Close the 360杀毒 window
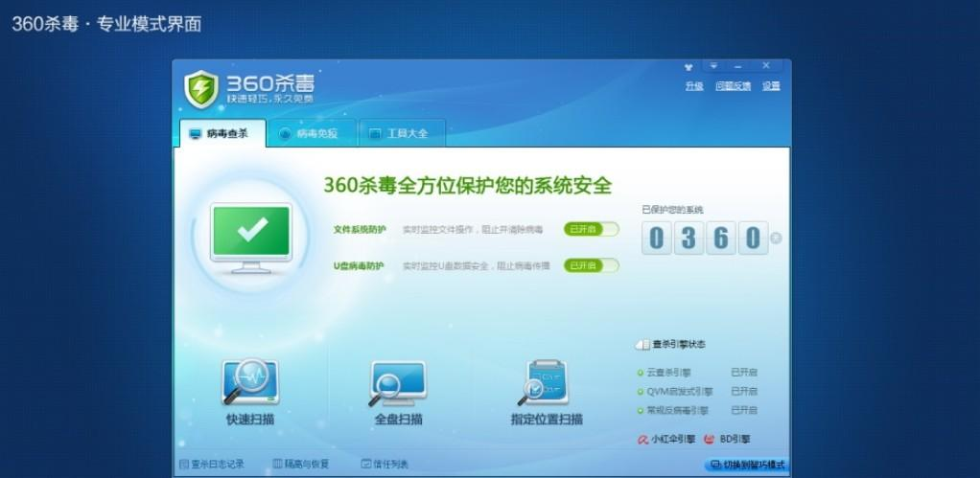980x478 pixels. pyautogui.click(x=766, y=65)
